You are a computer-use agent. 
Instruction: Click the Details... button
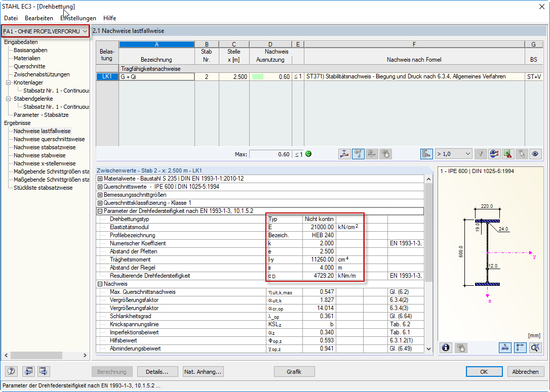157,372
